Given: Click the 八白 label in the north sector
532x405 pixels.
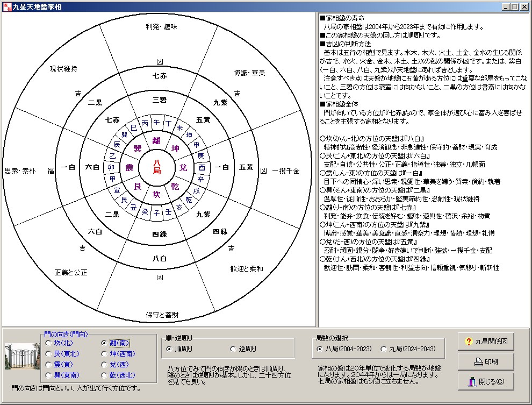Looking at the screenshot, I should [160, 259].
